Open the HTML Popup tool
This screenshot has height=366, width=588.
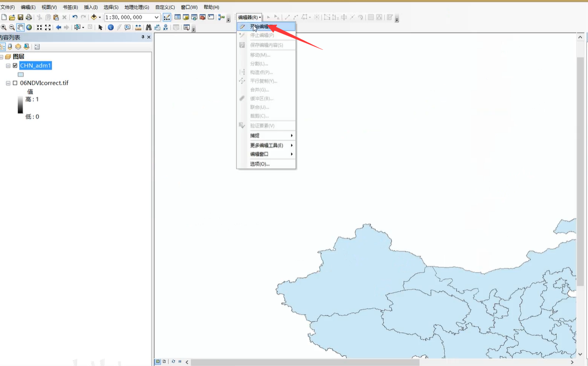(x=128, y=27)
